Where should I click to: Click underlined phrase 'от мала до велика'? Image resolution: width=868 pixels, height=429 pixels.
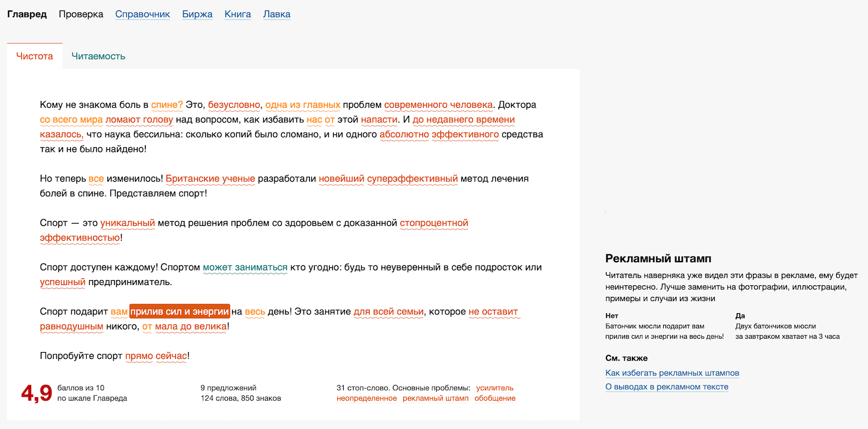(185, 326)
